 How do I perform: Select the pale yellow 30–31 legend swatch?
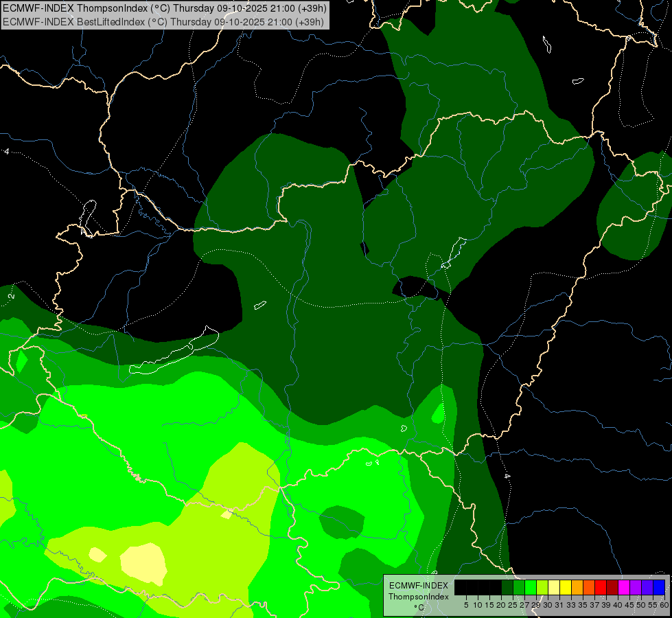554,587
